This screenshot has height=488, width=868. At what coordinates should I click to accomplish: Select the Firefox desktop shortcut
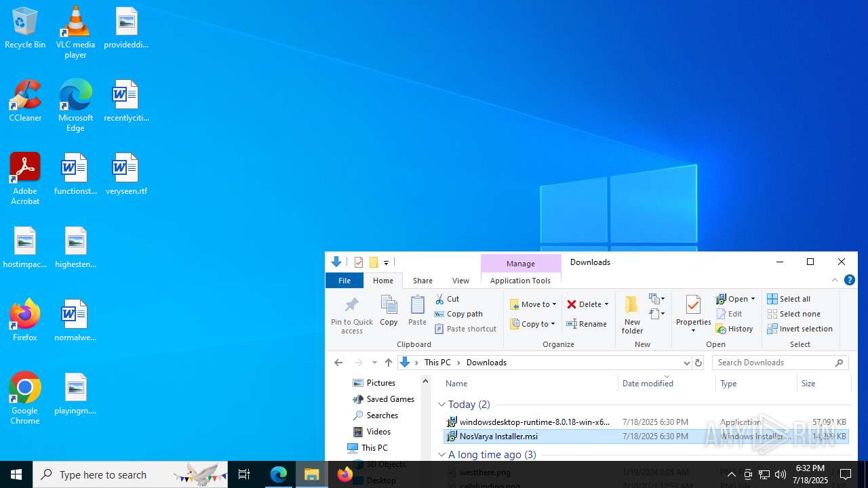pyautogui.click(x=25, y=321)
